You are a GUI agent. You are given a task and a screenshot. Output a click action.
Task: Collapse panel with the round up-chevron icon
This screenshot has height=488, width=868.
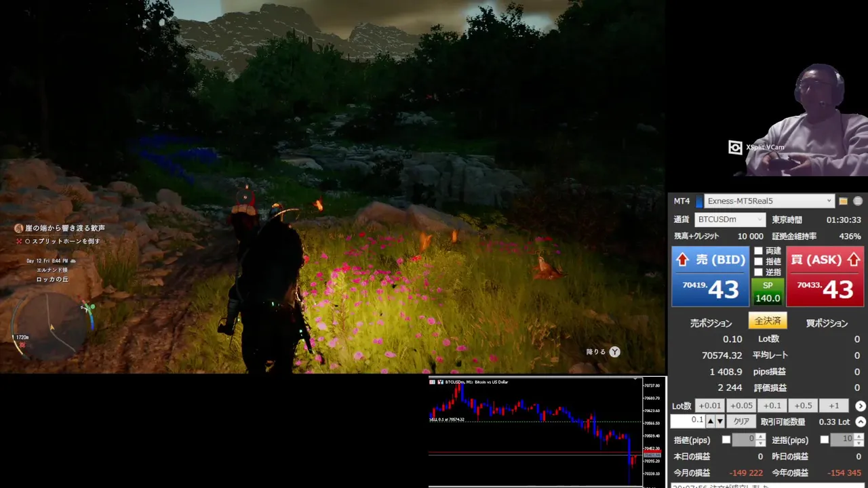861,422
